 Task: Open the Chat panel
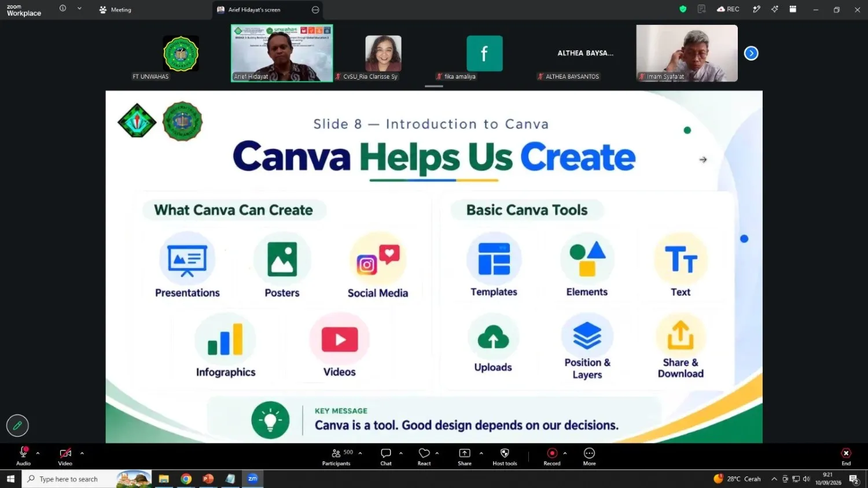[386, 456]
